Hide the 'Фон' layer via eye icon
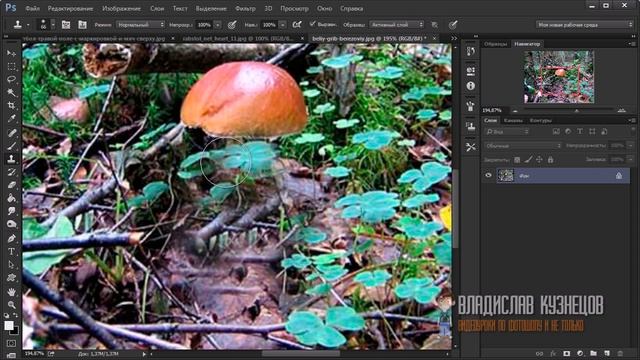Image resolution: width=640 pixels, height=360 pixels. coord(488,176)
